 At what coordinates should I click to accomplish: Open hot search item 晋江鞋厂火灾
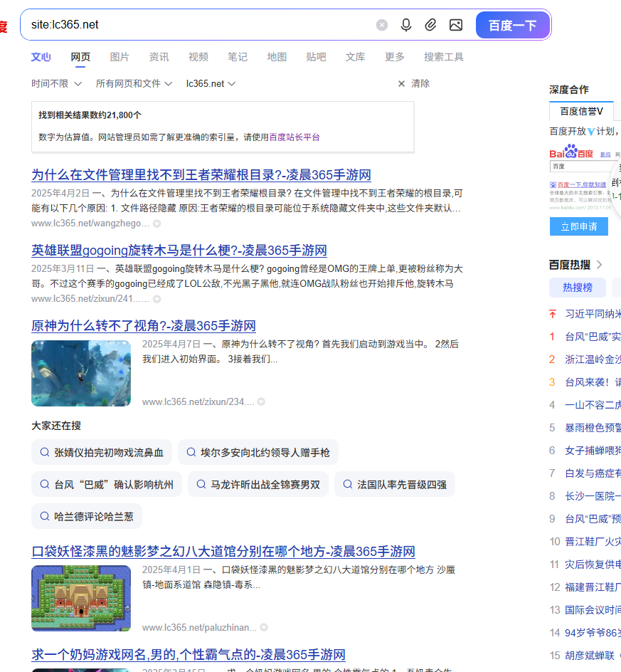(593, 542)
